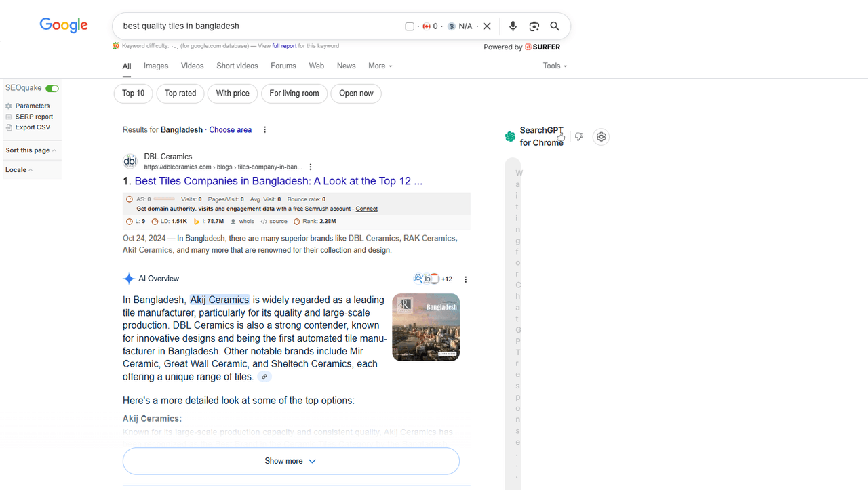The image size is (868, 490).
Task: Select the Web tab
Action: pos(317,66)
